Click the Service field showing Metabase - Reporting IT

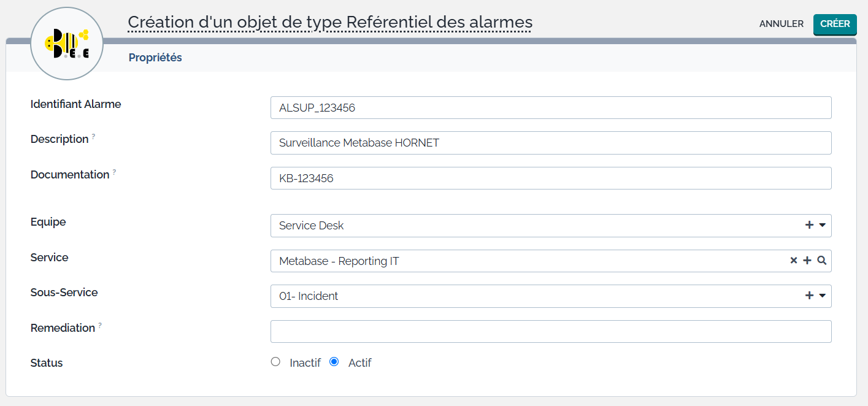551,261
